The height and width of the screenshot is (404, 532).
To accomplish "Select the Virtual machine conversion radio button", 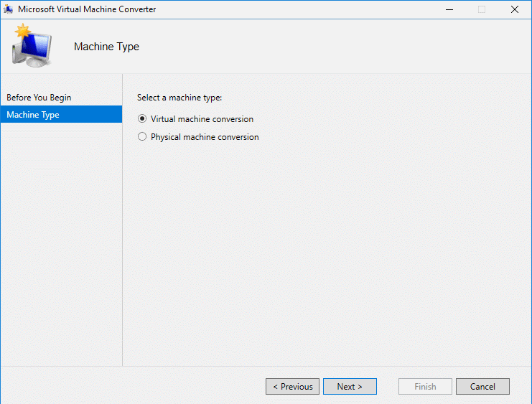I will [x=142, y=118].
